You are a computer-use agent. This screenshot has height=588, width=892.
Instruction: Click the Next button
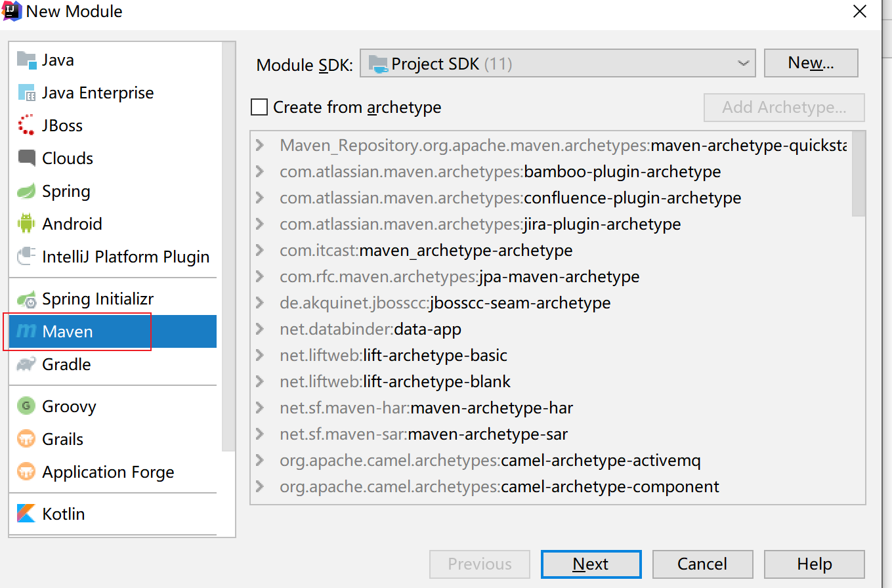(x=591, y=564)
